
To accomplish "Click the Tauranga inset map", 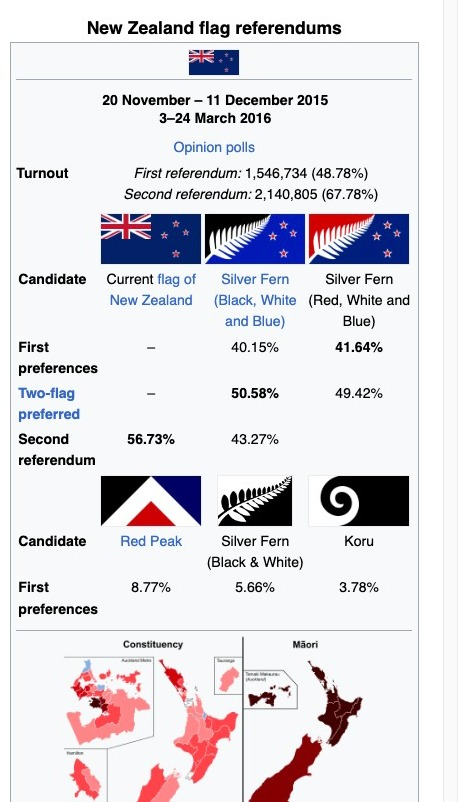I will click(x=228, y=676).
